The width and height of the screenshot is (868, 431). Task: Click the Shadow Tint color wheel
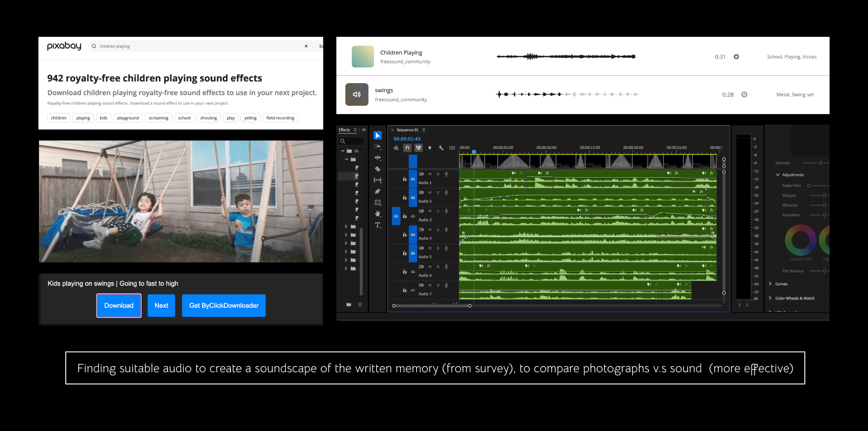pos(800,240)
